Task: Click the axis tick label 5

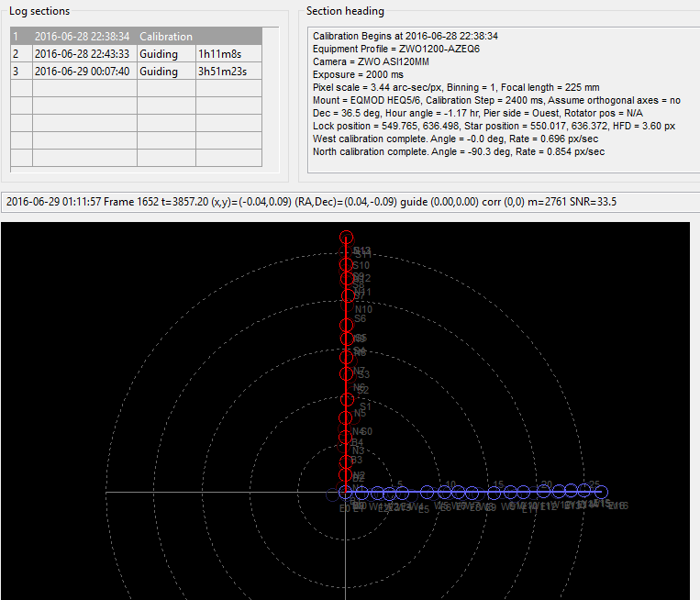Action: 400,484
